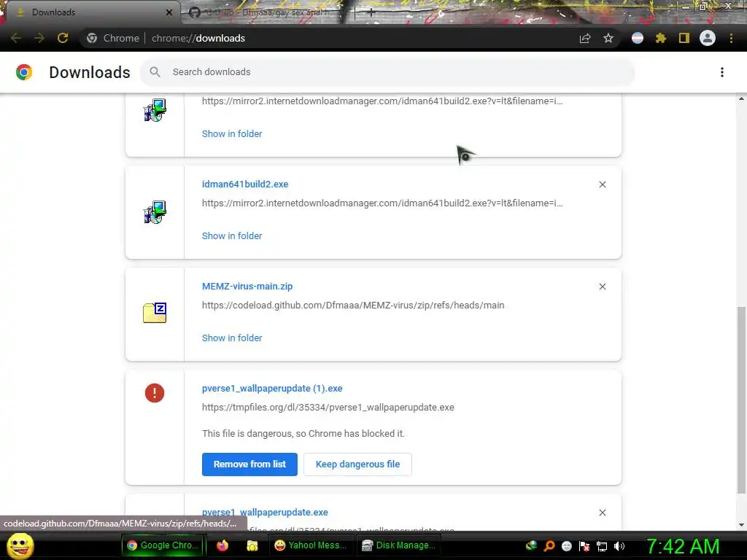Share this page using the share icon
The image size is (747, 560).
[585, 38]
